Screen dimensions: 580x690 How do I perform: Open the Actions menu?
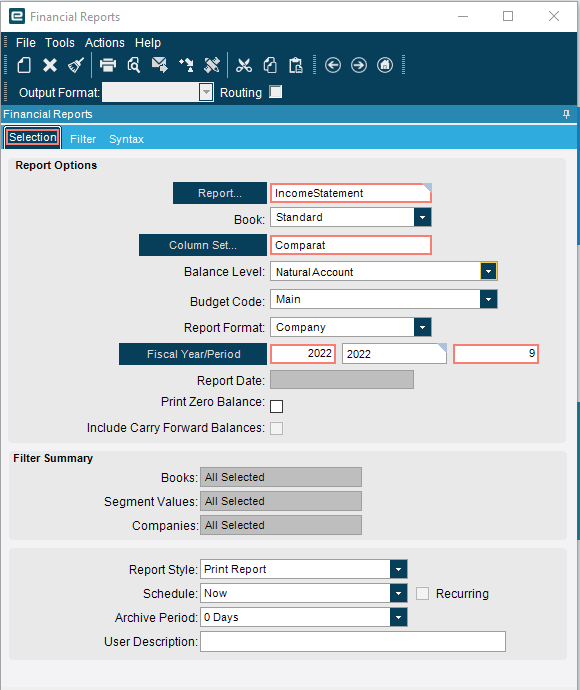pos(105,43)
